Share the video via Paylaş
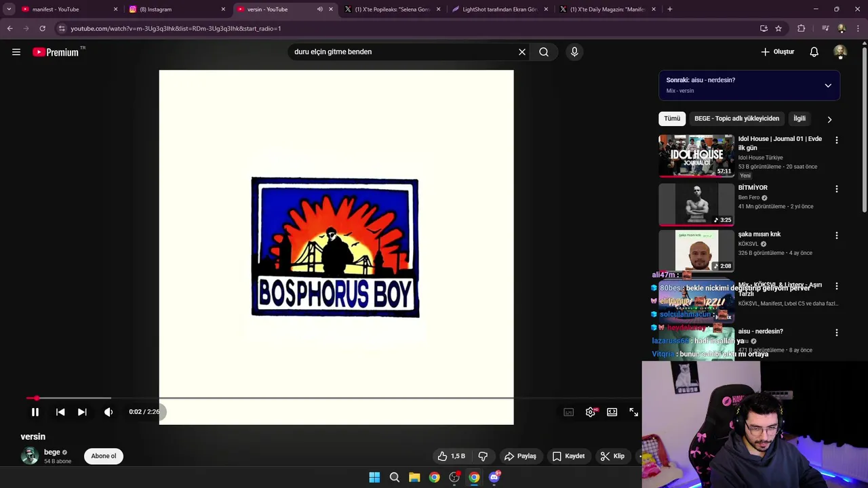Screen dimensions: 868x488 (520, 456)
